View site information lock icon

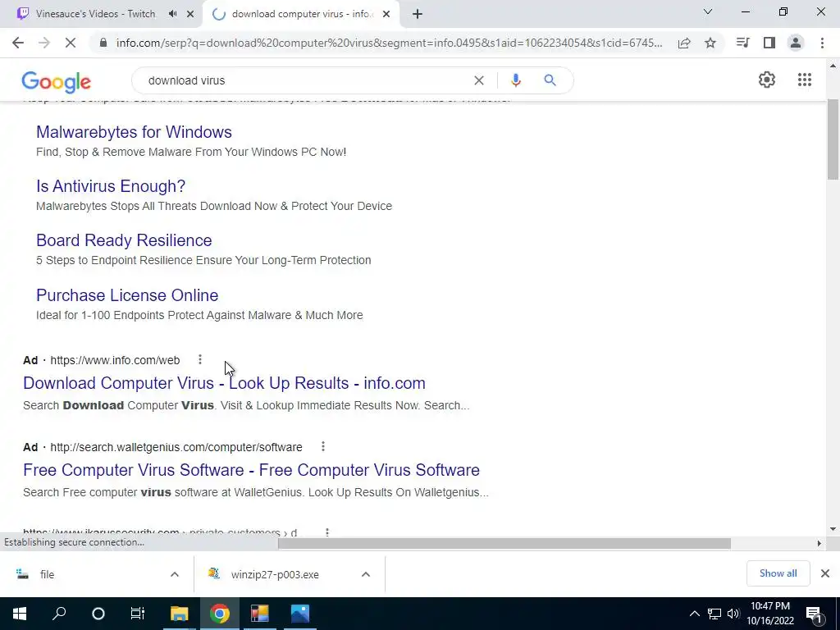tap(103, 43)
